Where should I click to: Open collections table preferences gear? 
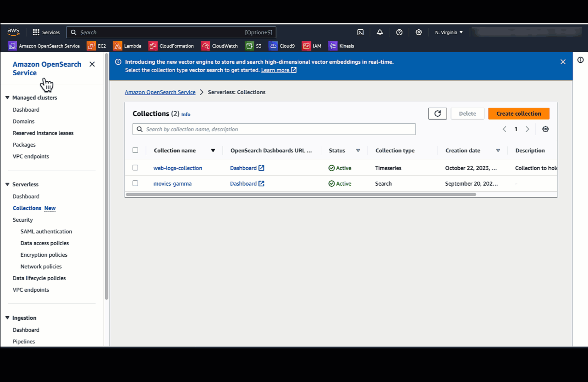pos(546,129)
